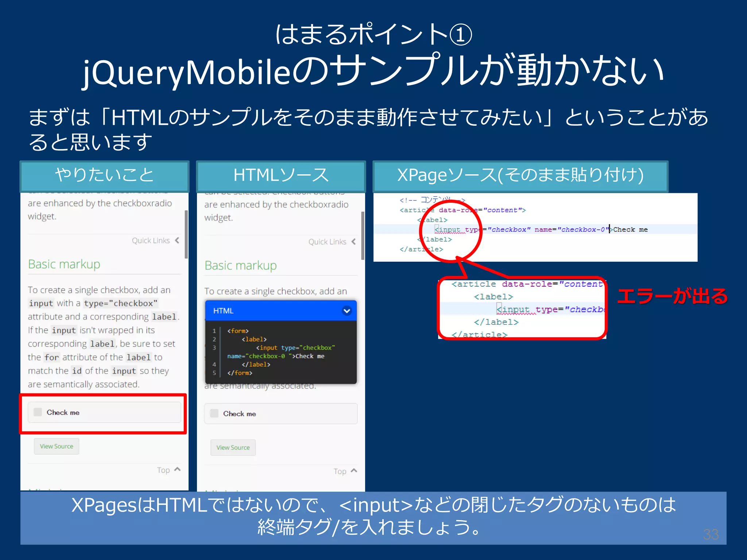This screenshot has width=747, height=560.
Task: Click the input tag line in XPage editor
Action: tap(541, 229)
